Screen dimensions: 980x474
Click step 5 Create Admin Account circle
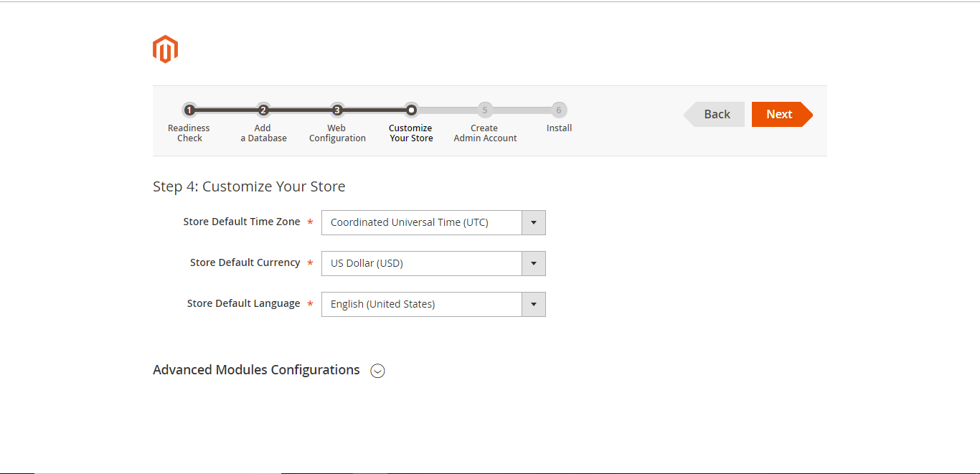point(485,110)
